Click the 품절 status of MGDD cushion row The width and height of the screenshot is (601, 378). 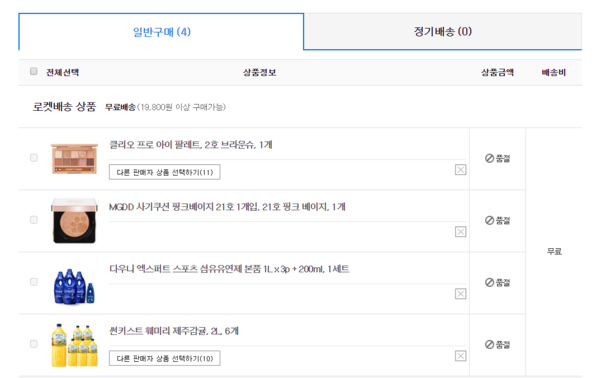(498, 220)
